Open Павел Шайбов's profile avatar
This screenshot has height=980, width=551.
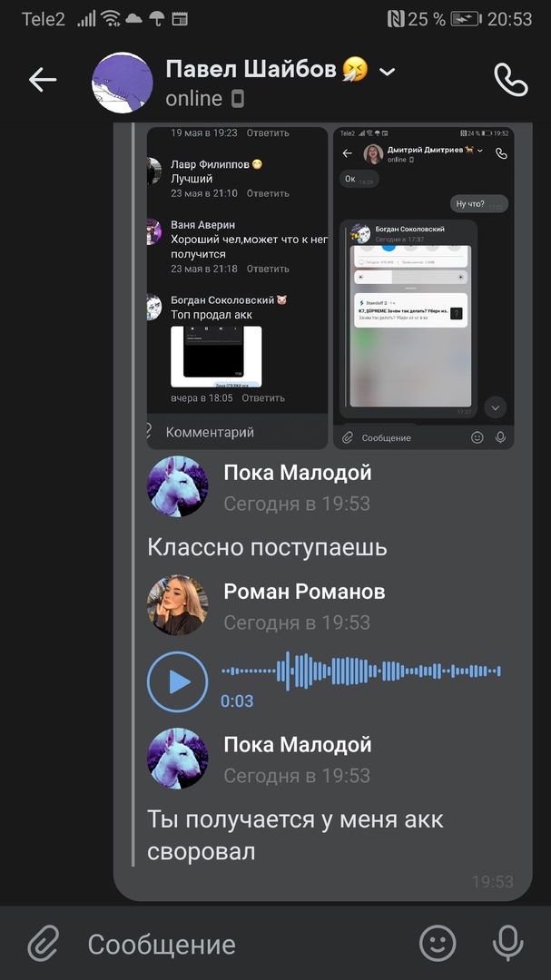pyautogui.click(x=123, y=83)
